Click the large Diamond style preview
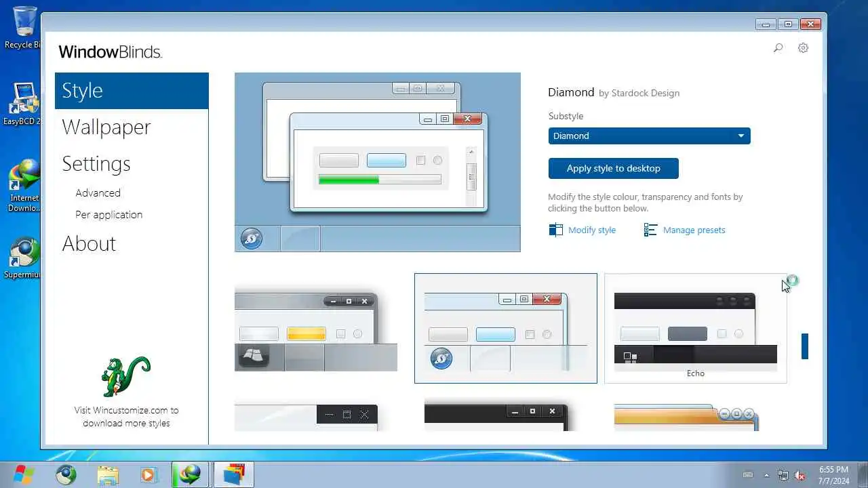The image size is (868, 488). point(378,162)
